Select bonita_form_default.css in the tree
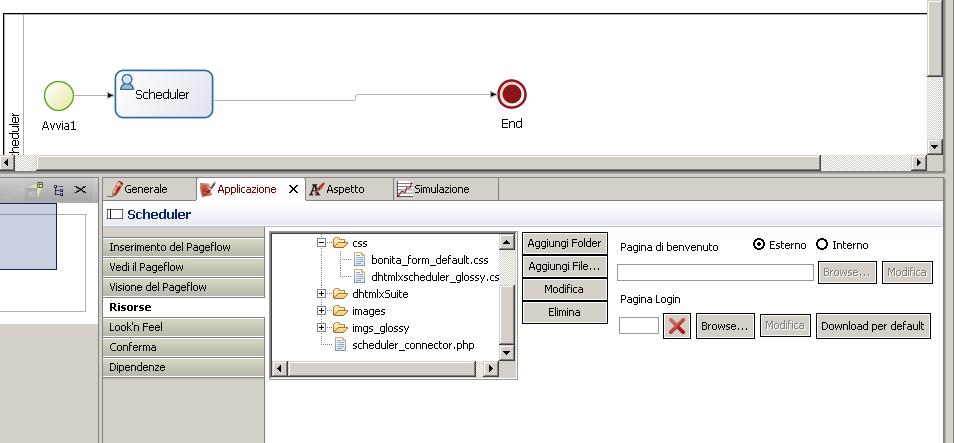954x443 pixels. (x=430, y=260)
